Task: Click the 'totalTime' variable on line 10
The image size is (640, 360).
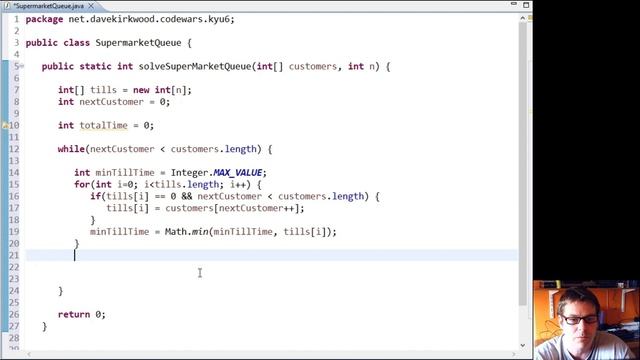Action: [x=103, y=125]
